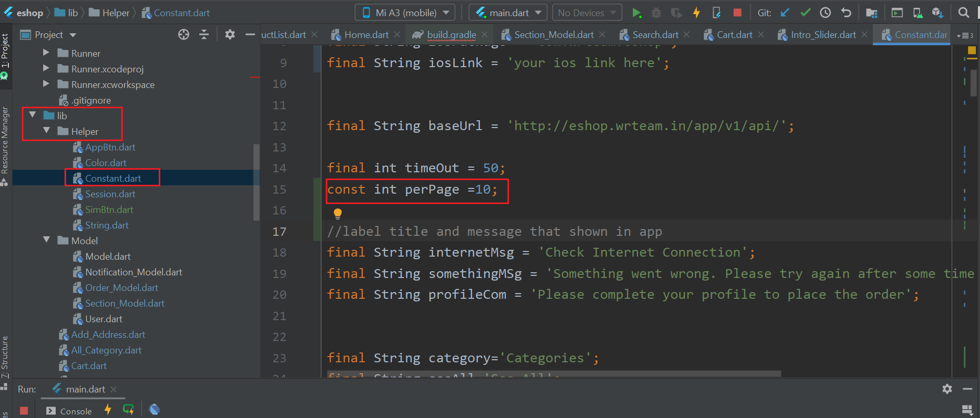Show Git history with the clock icon
This screenshot has width=980, height=418.
pos(825,13)
